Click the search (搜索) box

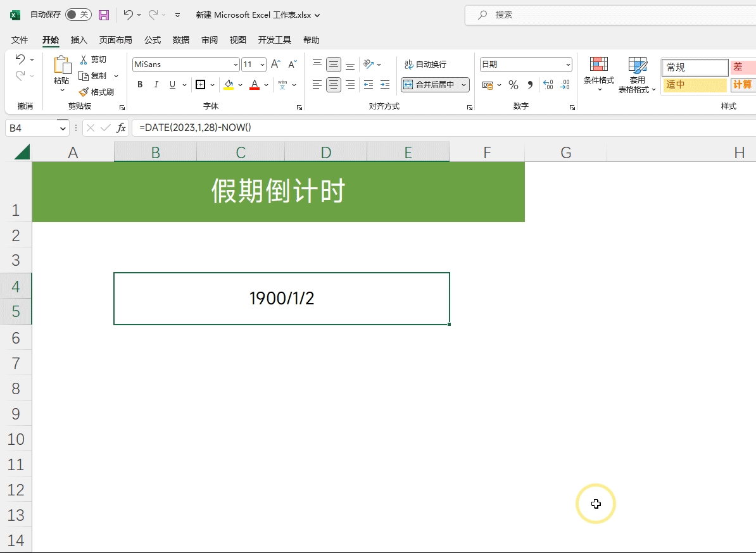[610, 15]
